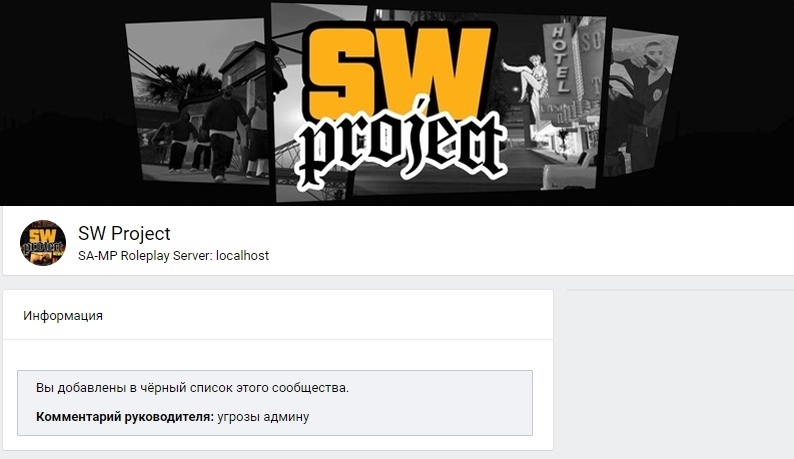Screen dimensions: 794x459
Task: Select the Информация section header
Action: tap(63, 316)
